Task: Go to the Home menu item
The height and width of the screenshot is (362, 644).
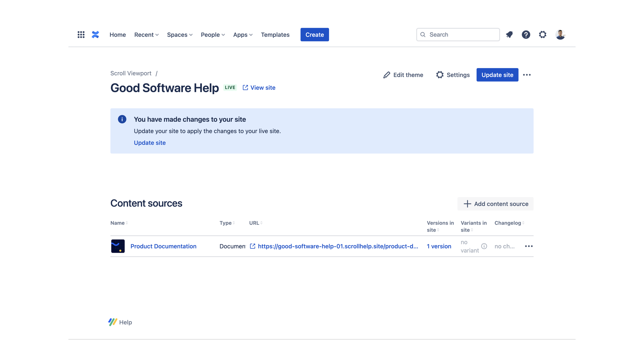Action: (117, 35)
